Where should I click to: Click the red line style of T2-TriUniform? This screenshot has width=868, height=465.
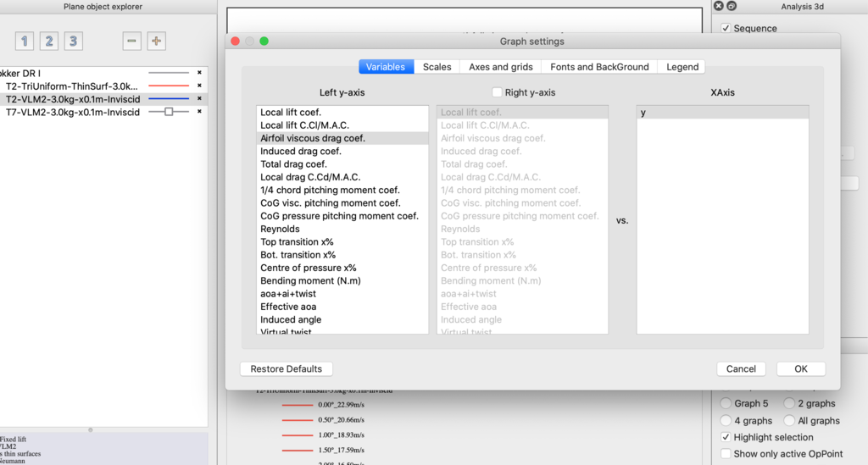(x=168, y=86)
